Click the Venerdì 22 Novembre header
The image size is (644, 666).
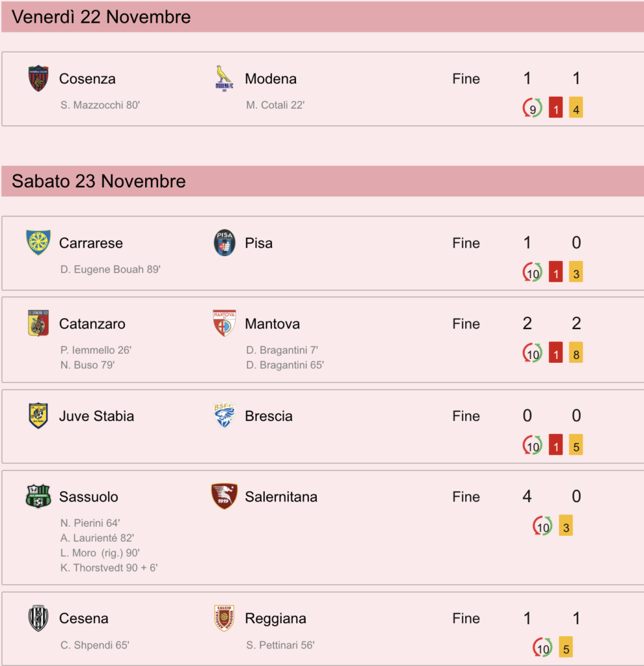pyautogui.click(x=323, y=16)
